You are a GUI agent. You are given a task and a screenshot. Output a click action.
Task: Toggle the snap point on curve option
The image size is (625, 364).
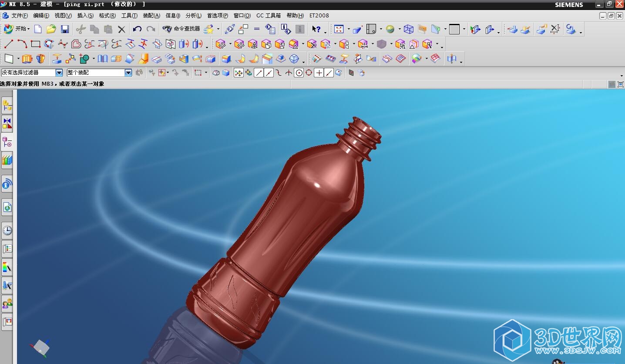[x=329, y=73]
